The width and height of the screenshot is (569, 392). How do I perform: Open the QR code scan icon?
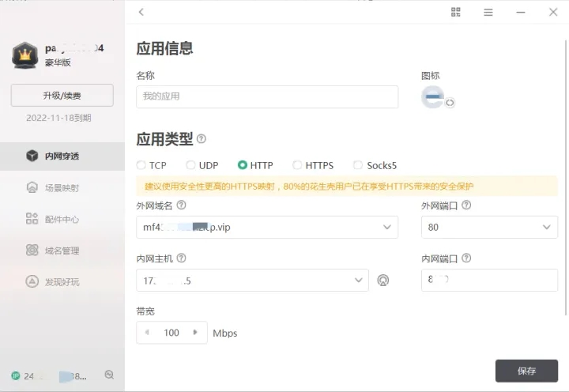coord(455,12)
